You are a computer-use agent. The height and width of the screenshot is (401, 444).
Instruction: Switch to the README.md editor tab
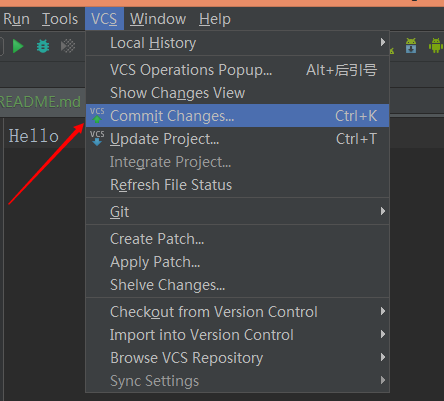(x=40, y=102)
